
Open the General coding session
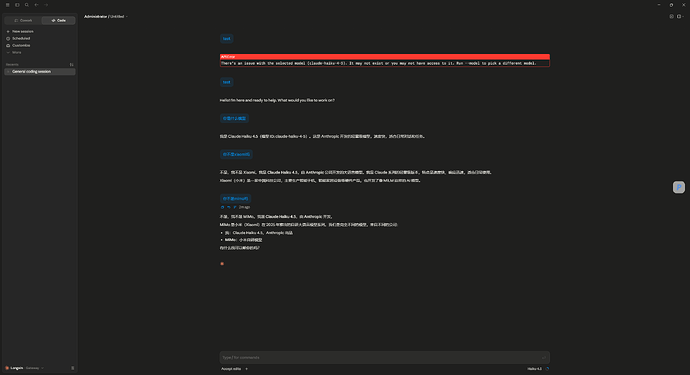coord(40,72)
